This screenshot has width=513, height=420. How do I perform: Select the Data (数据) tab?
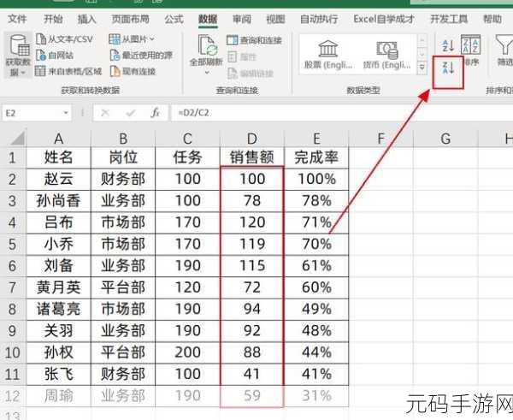point(208,19)
